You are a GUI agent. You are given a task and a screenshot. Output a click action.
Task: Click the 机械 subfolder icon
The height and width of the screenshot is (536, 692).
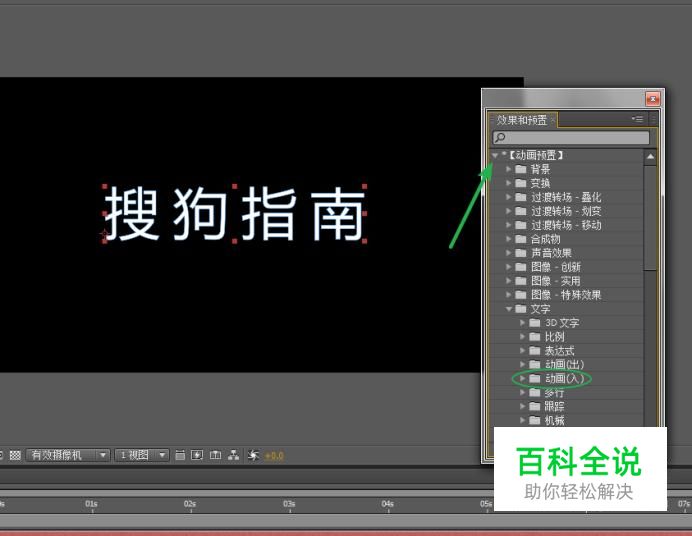[x=534, y=420]
